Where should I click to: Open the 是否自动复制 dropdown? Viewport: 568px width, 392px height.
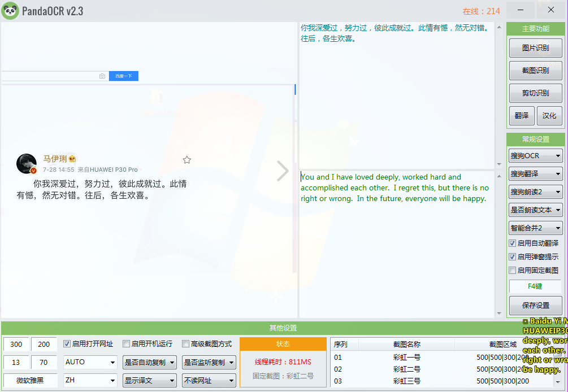click(150, 362)
